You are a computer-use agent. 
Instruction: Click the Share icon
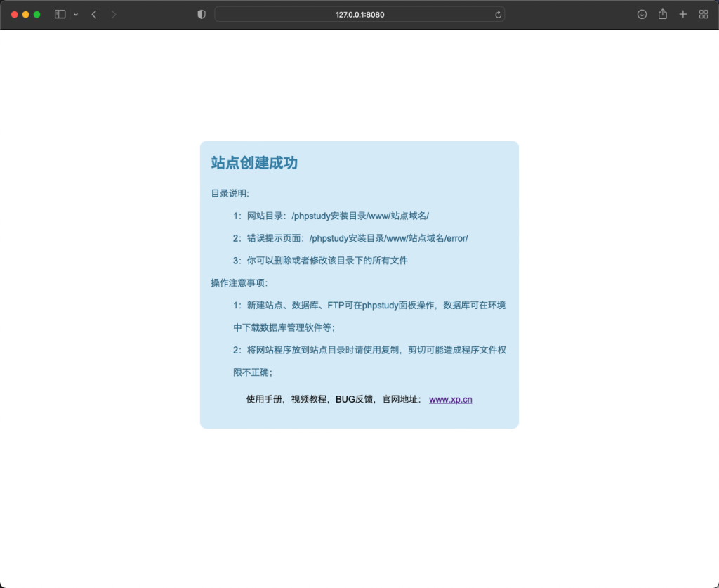pyautogui.click(x=662, y=14)
